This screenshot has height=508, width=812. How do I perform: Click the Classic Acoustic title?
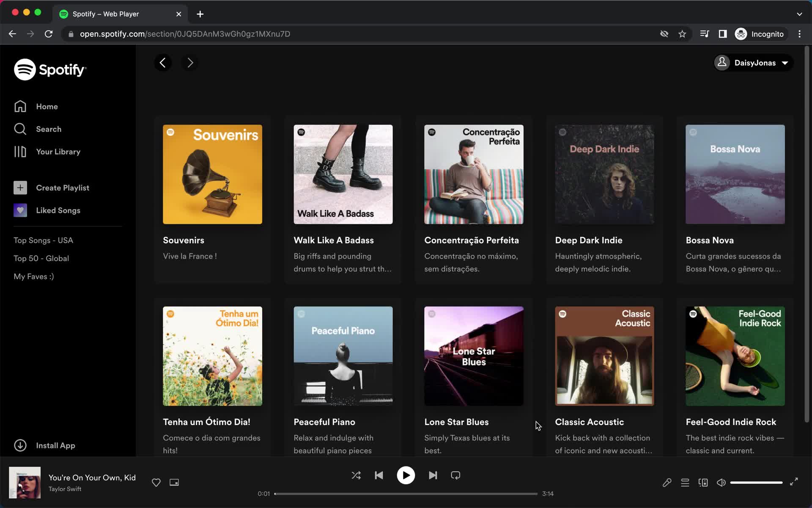(x=589, y=422)
